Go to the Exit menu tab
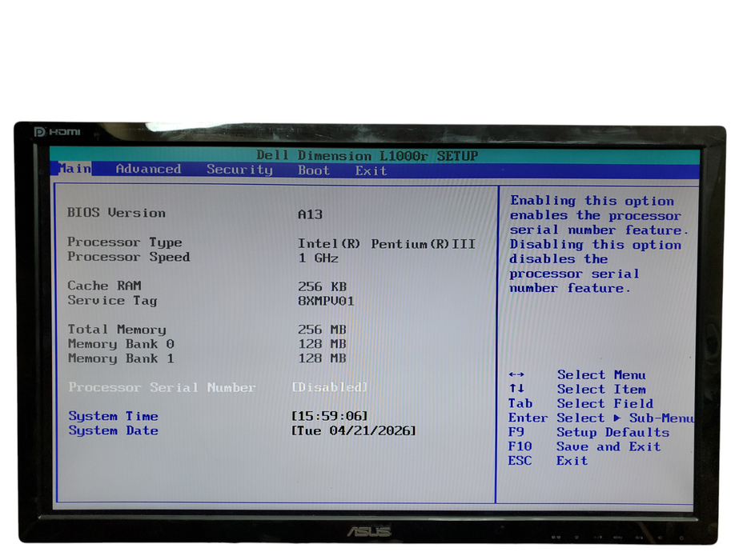This screenshot has width=747, height=560. pos(371,171)
